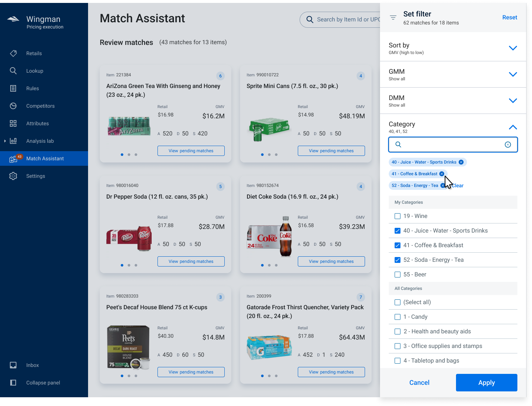Screen dimensions: 532x406
Task: Check the 55 - Beer category
Action: coord(398,274)
